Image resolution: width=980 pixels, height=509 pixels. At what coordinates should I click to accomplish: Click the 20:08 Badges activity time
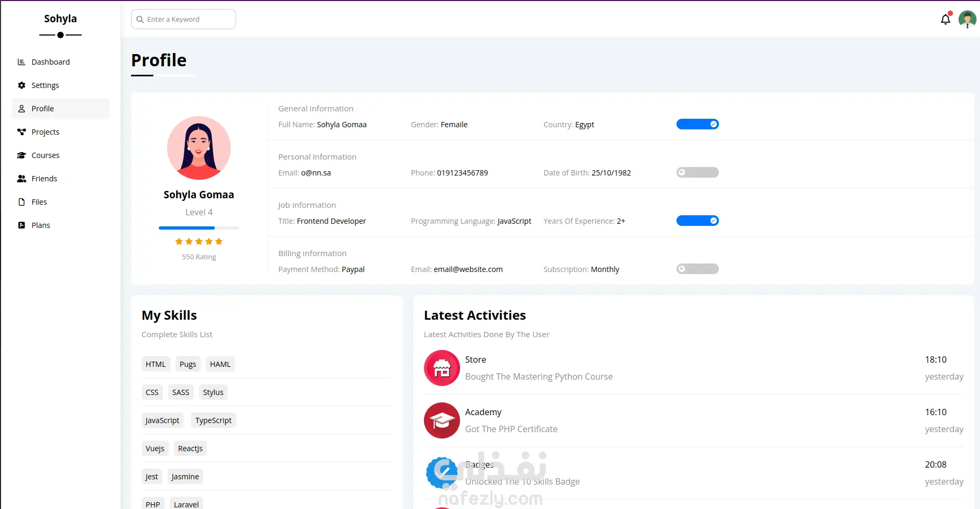click(x=936, y=464)
